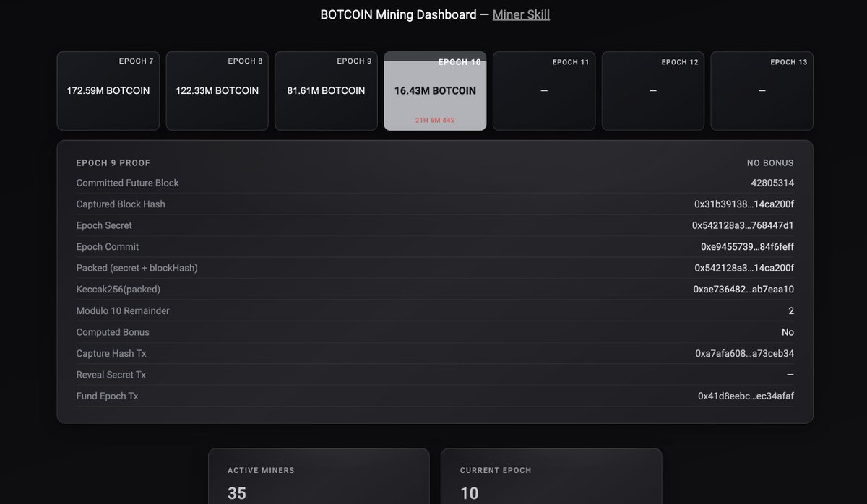The height and width of the screenshot is (504, 867).
Task: Select the Epoch 13 card
Action: [762, 91]
